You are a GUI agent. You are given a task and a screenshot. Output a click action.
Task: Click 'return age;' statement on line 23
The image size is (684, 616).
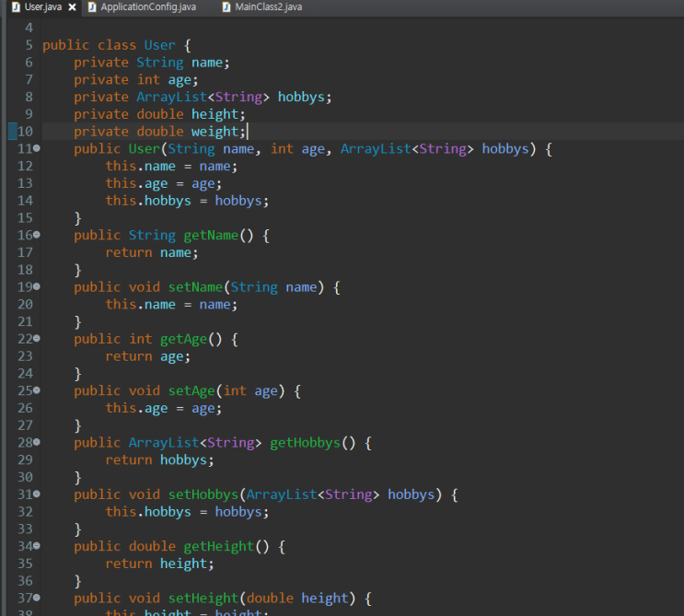[148, 356]
